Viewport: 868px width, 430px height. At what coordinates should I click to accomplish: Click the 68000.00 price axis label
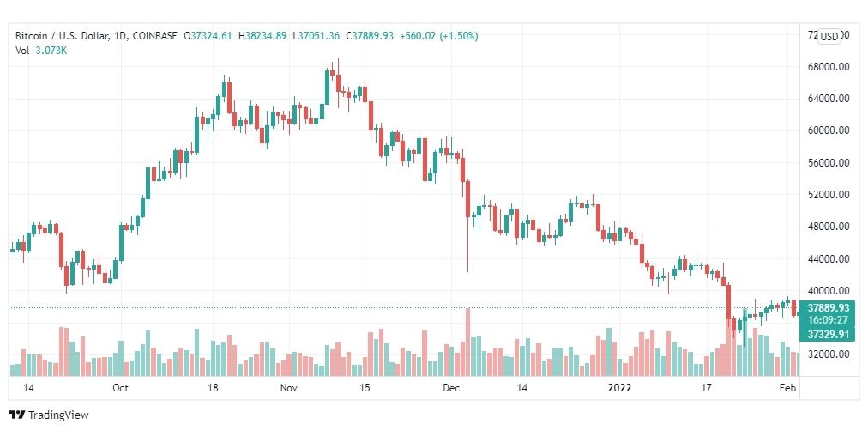829,67
